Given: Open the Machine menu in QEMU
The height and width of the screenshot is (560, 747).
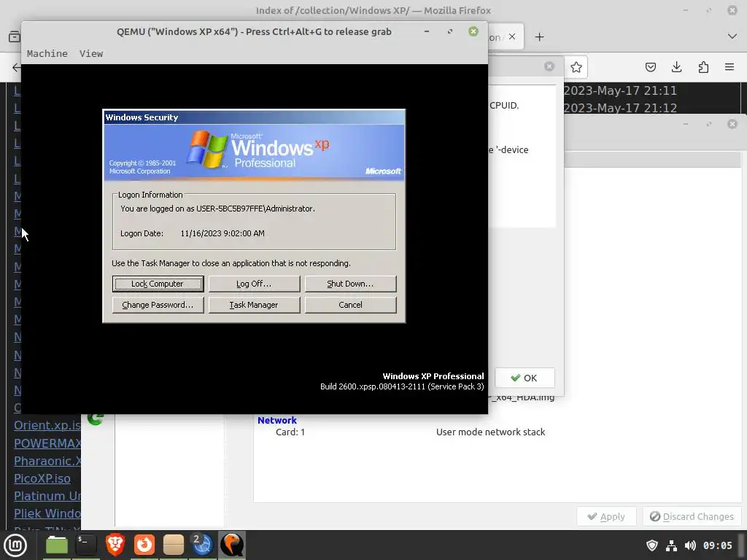Looking at the screenshot, I should coord(47,53).
